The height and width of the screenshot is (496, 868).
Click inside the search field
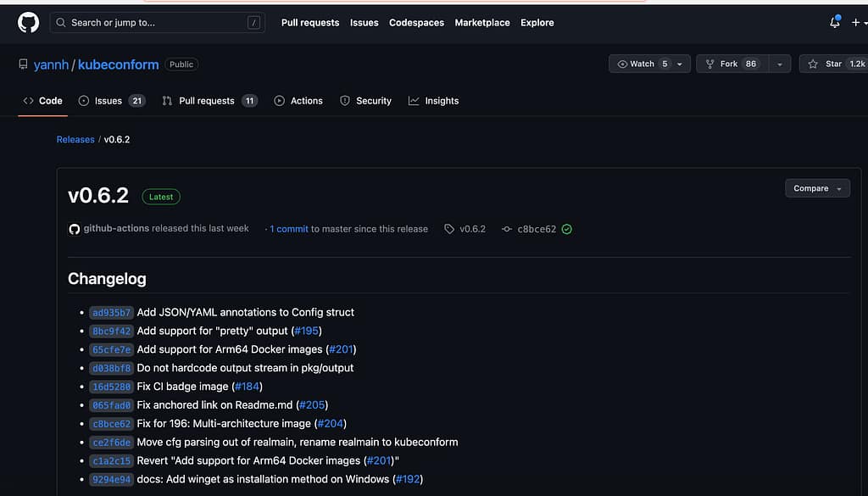(x=157, y=23)
